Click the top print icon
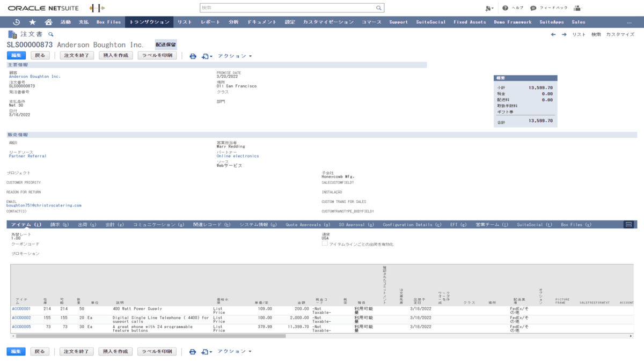The image size is (644, 362). (x=193, y=56)
